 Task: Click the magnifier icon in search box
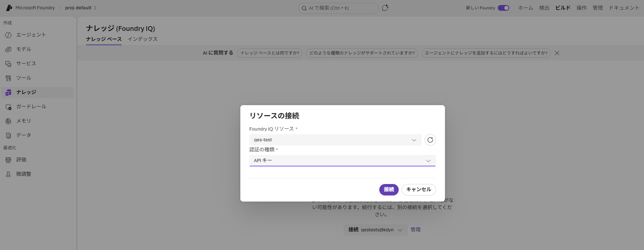tap(304, 8)
